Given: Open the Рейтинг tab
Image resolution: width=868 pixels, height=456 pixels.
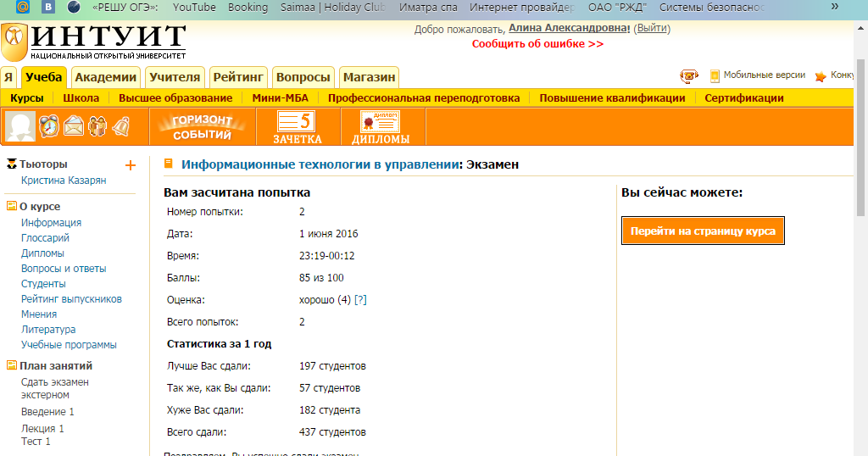Looking at the screenshot, I should tap(238, 77).
